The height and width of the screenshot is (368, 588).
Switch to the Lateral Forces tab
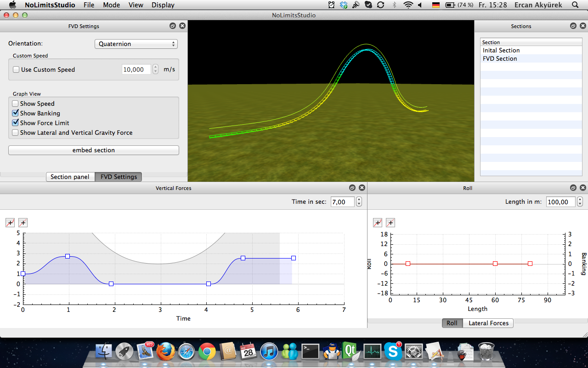coord(488,323)
